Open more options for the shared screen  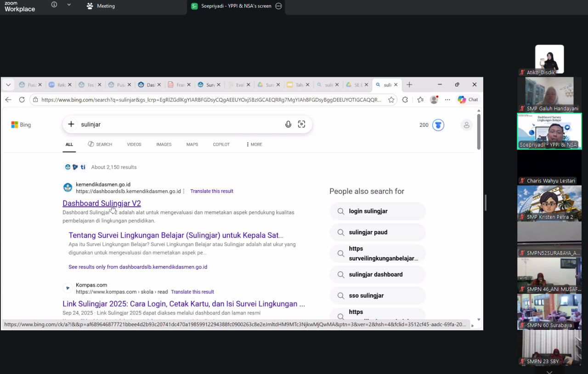(x=278, y=6)
